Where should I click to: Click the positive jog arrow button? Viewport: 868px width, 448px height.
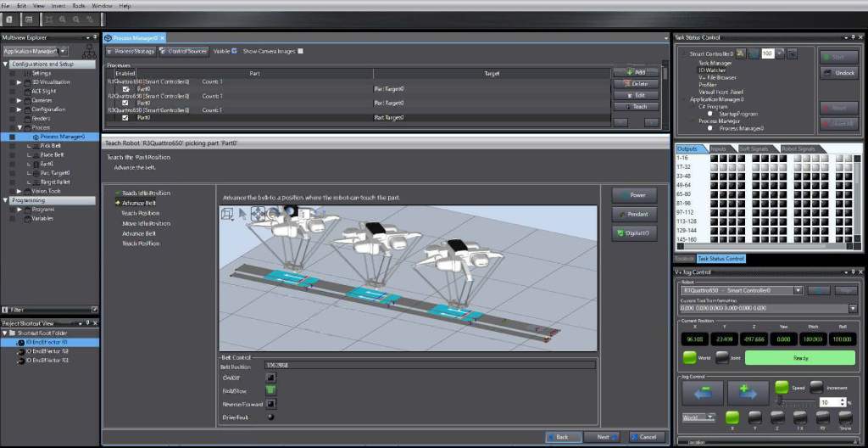click(x=748, y=393)
